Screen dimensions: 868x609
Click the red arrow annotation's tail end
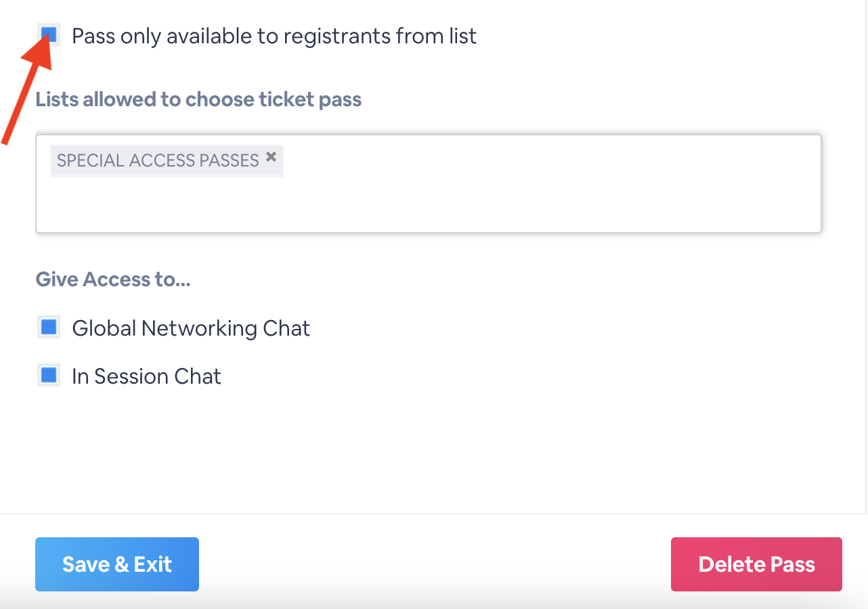pos(5,141)
